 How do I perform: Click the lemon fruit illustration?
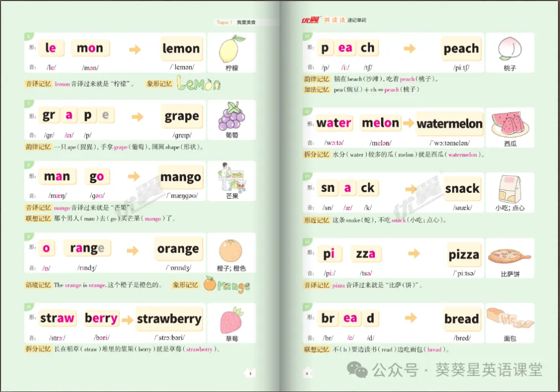(231, 49)
